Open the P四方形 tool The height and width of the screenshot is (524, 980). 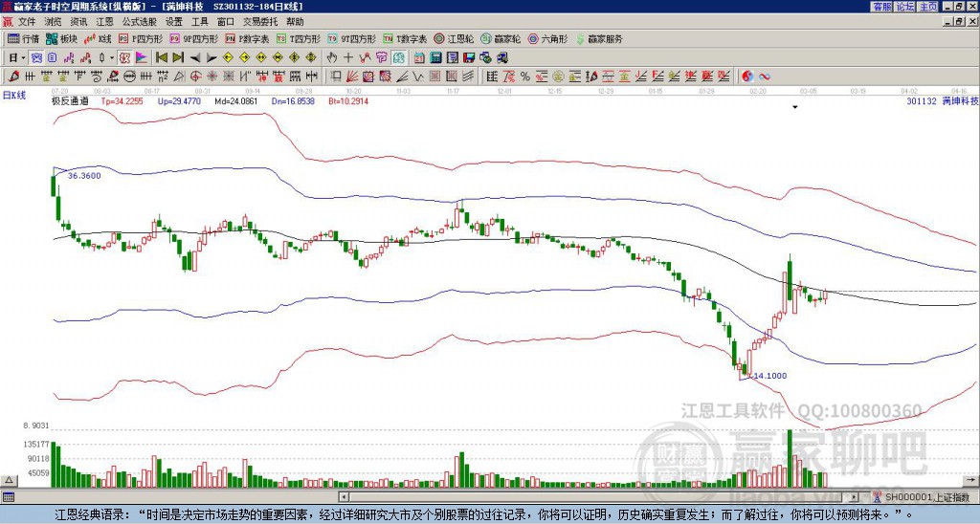point(141,38)
